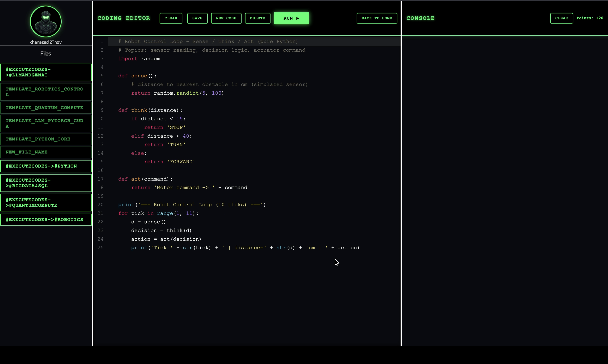Screen dimensions: 608x364
Task: Click 'if distance < 15:' line
Action: point(158,119)
